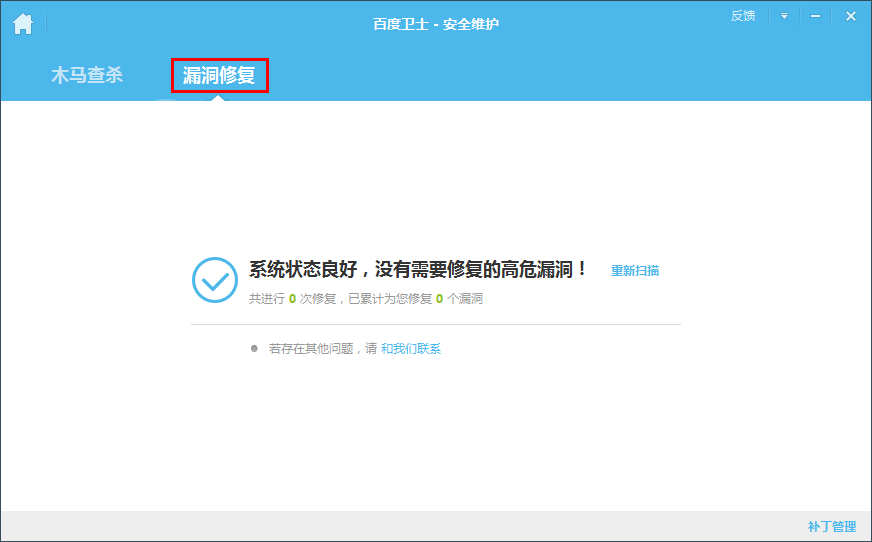Open 补丁管理 patch management
Screen dimensions: 872x542
tap(832, 526)
